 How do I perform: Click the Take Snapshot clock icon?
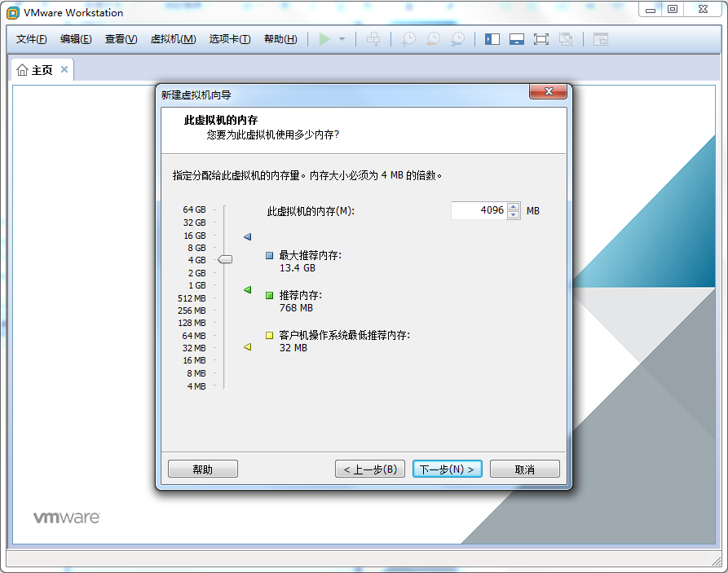pyautogui.click(x=408, y=39)
